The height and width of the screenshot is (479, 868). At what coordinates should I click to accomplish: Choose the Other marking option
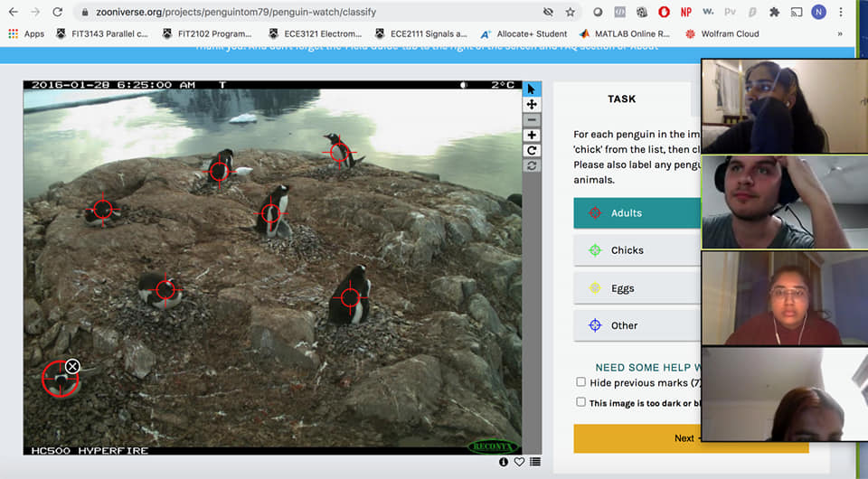tap(637, 325)
